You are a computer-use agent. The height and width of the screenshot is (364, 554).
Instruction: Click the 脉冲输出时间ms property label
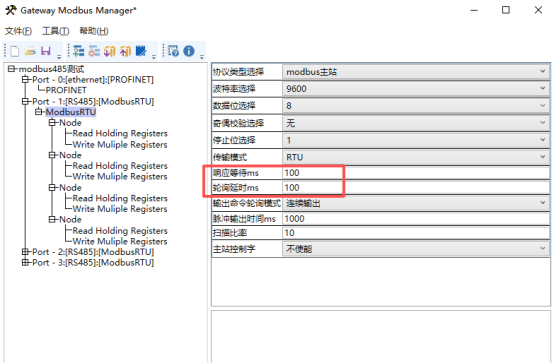point(244,219)
